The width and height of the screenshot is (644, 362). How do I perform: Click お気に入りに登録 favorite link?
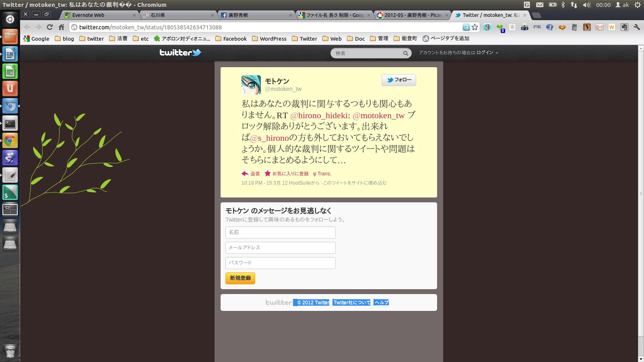287,174
